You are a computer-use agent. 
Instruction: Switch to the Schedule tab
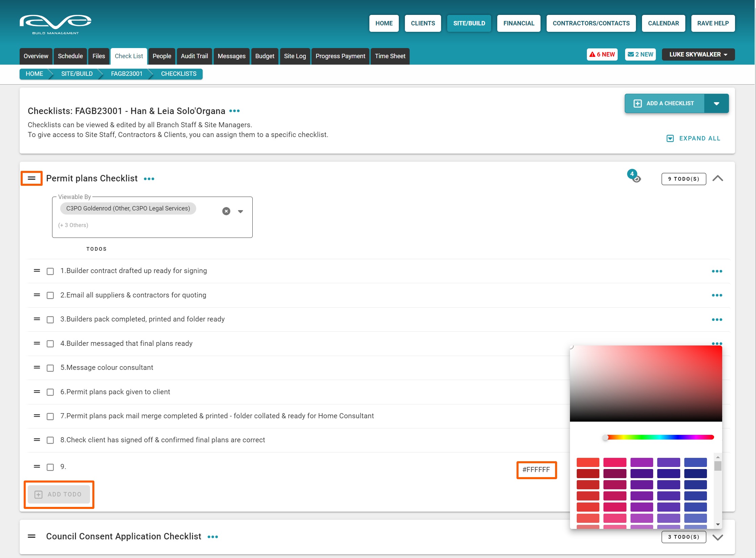pyautogui.click(x=70, y=56)
